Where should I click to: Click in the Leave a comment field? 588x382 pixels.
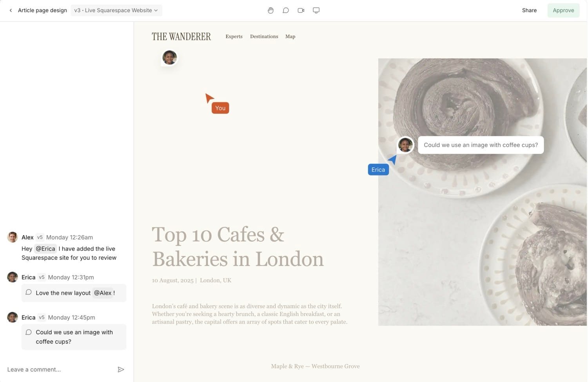[59, 369]
